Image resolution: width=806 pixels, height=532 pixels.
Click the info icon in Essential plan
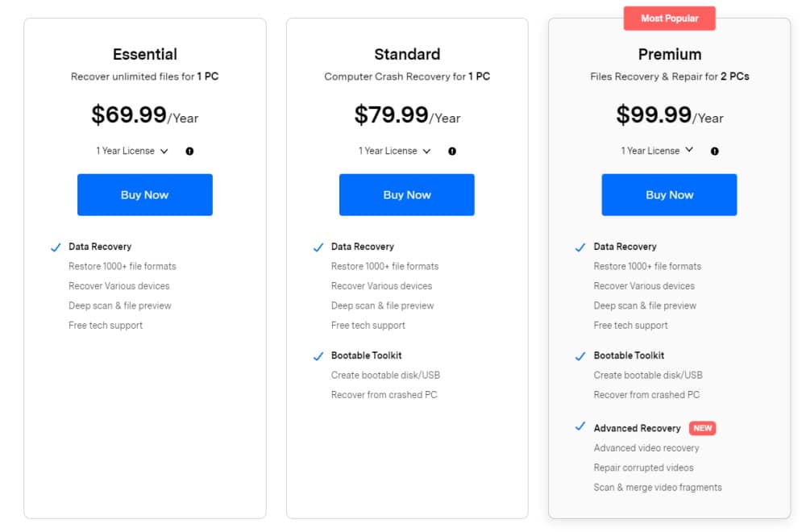(x=189, y=151)
